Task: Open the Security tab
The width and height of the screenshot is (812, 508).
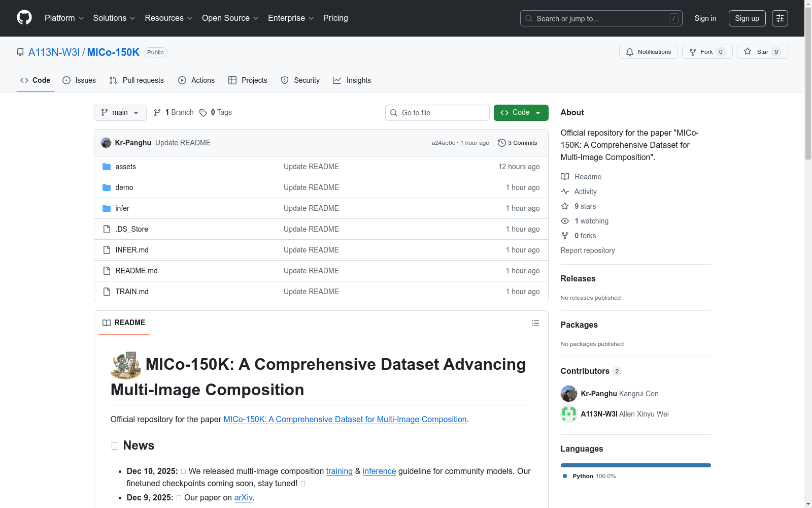Action: [x=300, y=80]
